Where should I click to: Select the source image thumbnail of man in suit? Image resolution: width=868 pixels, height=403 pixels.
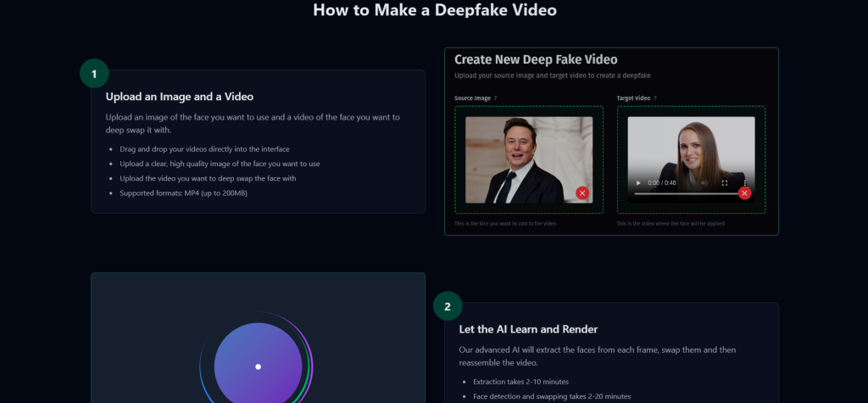click(x=529, y=160)
